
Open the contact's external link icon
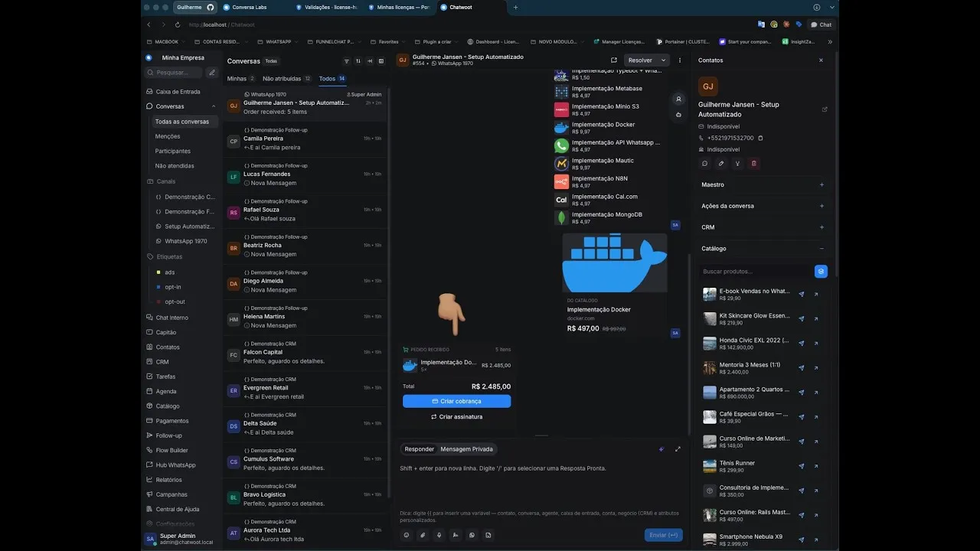(x=825, y=109)
